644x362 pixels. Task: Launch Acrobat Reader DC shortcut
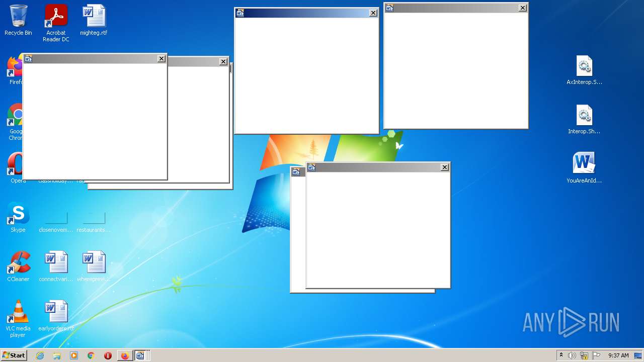(x=56, y=23)
